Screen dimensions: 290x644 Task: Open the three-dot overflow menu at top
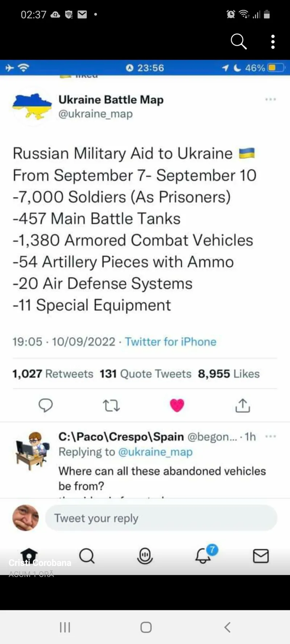(273, 42)
